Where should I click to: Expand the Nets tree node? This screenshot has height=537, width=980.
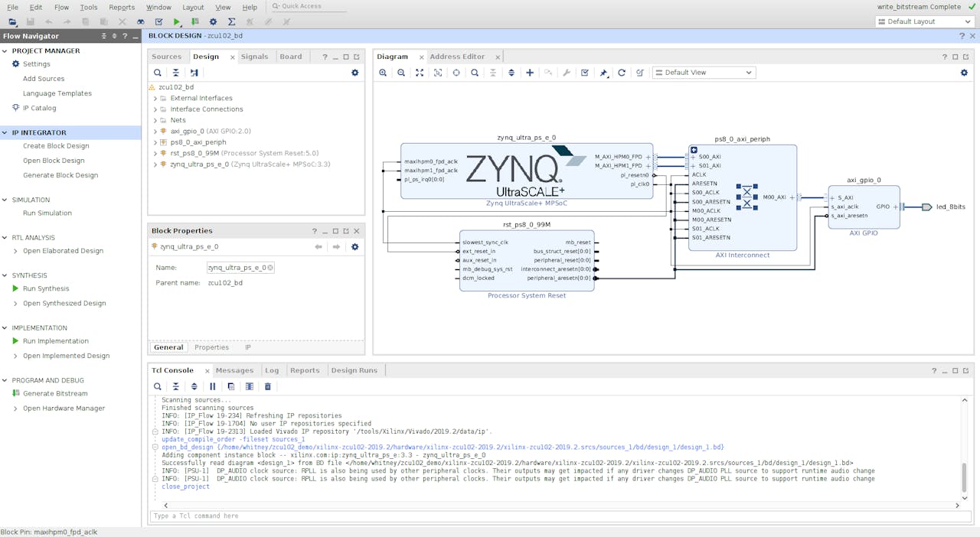point(155,120)
